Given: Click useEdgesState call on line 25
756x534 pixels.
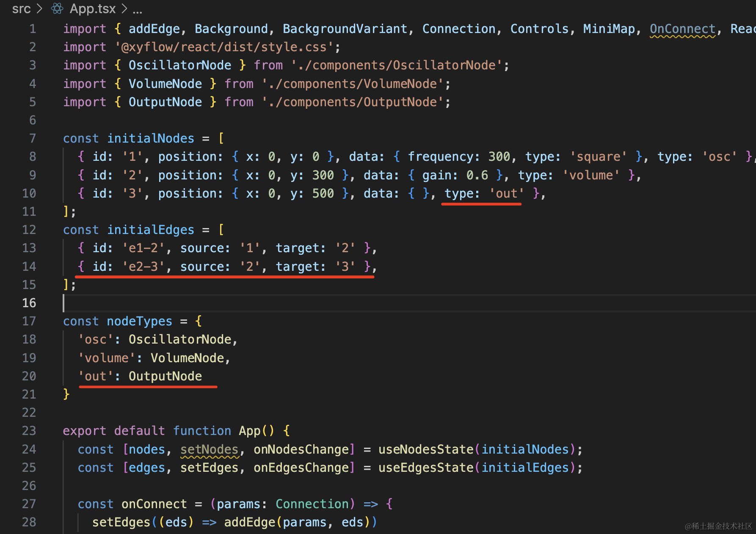Looking at the screenshot, I should [x=426, y=468].
